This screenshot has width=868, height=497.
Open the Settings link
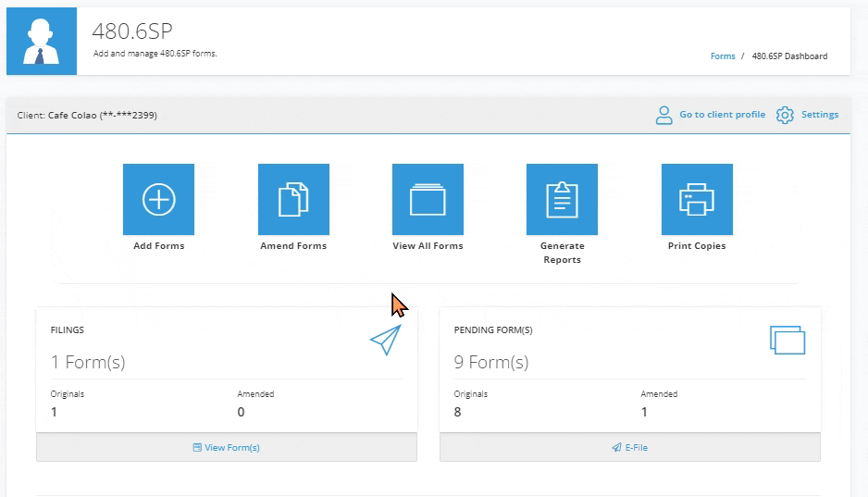[x=820, y=115]
